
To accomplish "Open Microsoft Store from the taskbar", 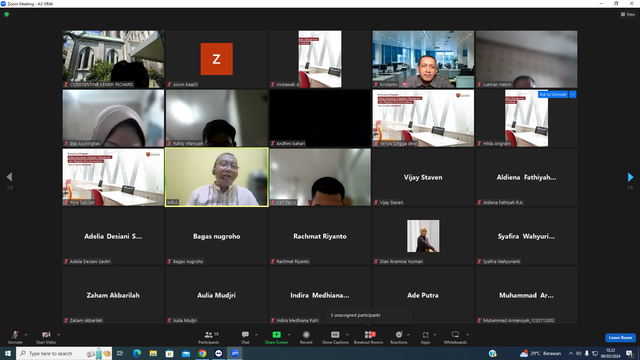I will point(169,353).
